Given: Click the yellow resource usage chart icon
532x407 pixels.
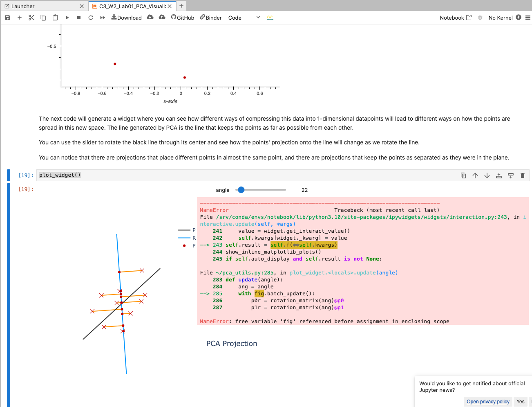Looking at the screenshot, I should 270,18.
